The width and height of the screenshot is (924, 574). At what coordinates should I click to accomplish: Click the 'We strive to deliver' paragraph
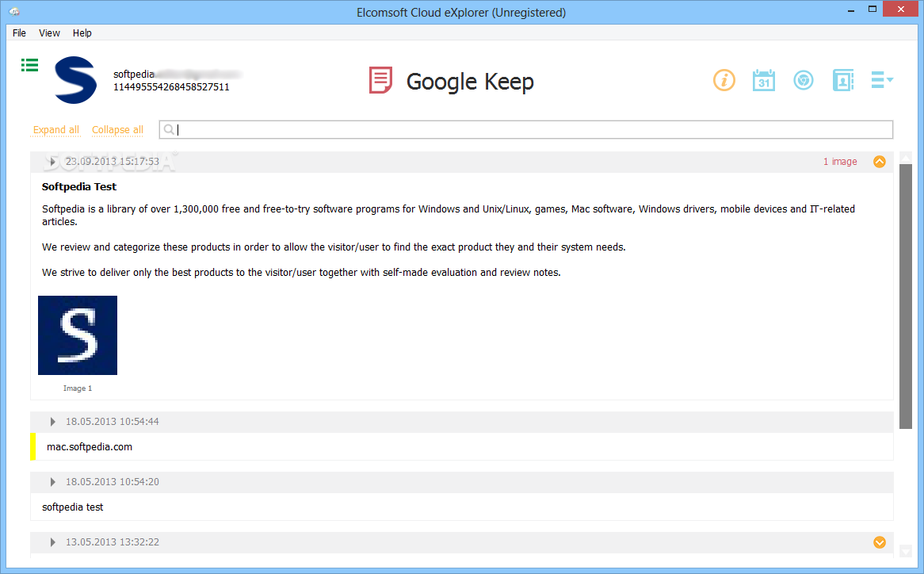click(x=301, y=273)
